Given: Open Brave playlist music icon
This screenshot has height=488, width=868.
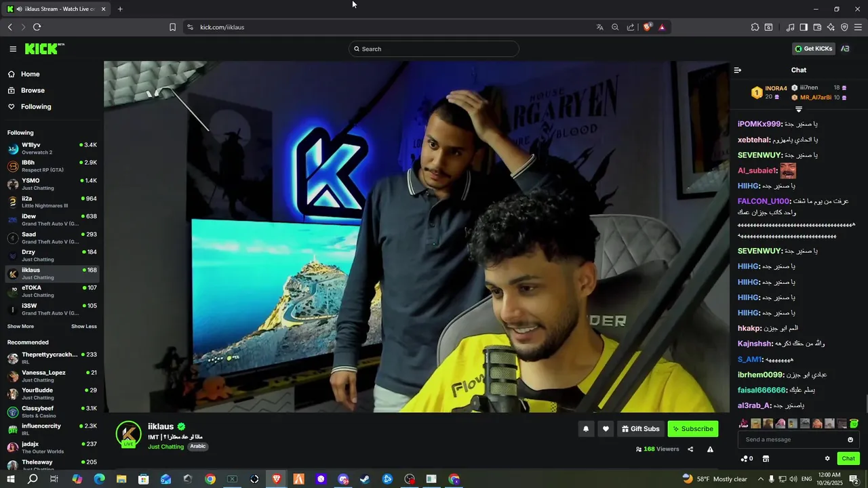Looking at the screenshot, I should 790,27.
